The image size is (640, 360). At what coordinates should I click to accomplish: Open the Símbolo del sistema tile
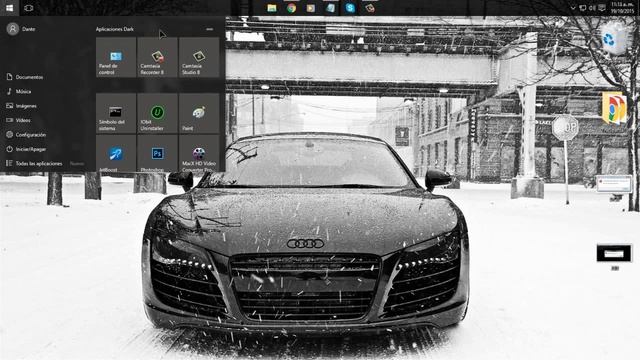pyautogui.click(x=116, y=113)
